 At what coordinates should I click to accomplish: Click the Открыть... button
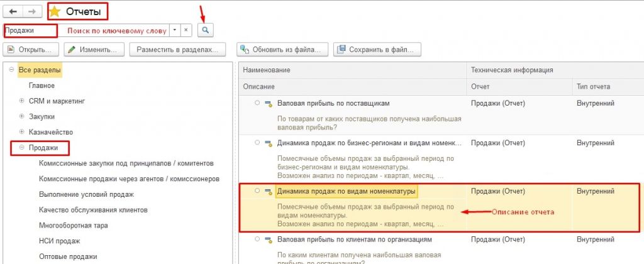pos(31,50)
